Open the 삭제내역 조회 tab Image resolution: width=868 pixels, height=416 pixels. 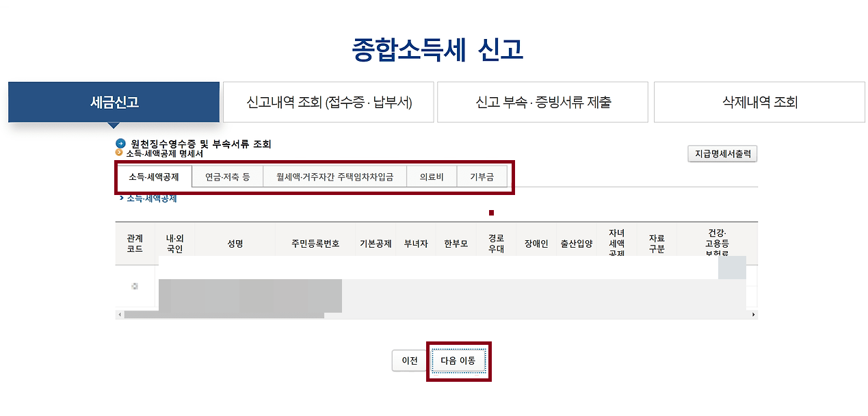click(759, 101)
